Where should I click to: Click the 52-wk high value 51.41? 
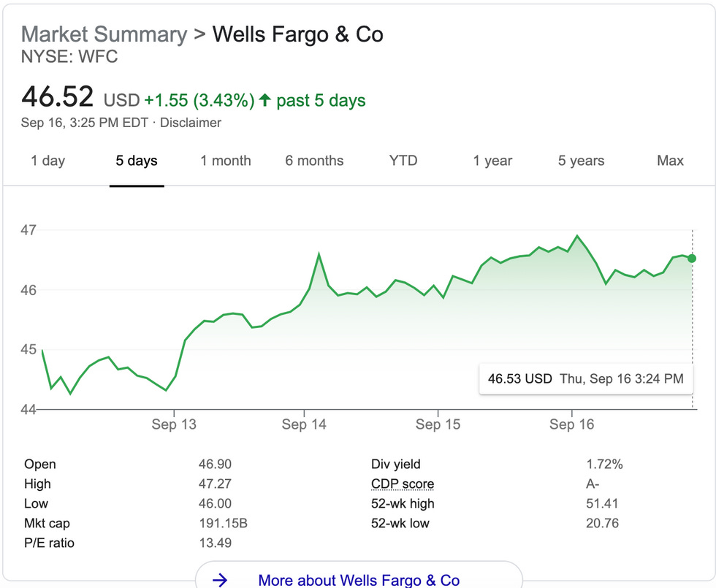coord(602,503)
